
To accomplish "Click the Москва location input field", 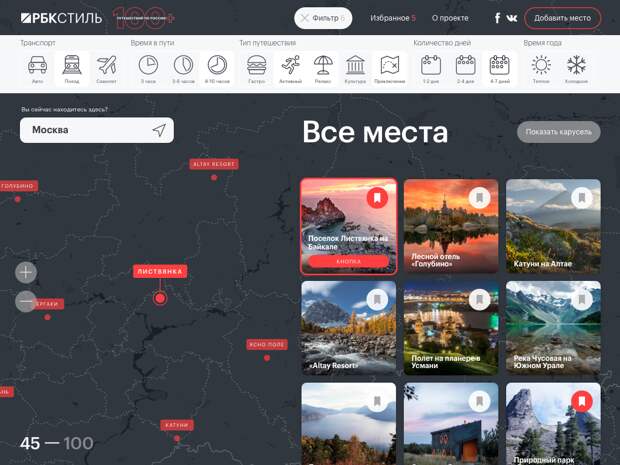I will tap(97, 130).
